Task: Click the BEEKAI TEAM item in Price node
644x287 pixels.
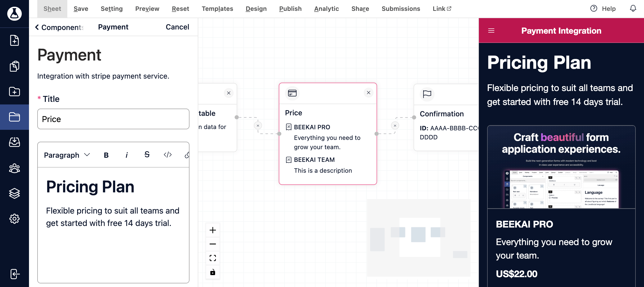Action: click(314, 160)
